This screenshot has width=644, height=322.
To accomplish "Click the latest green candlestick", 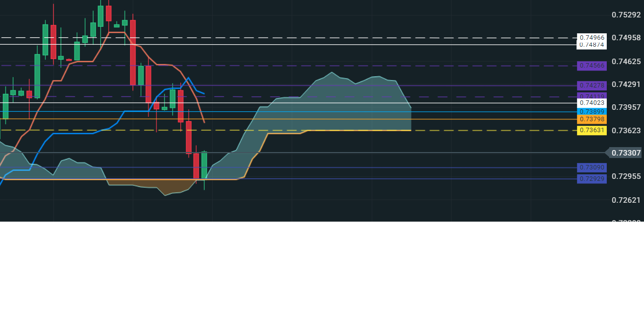I will click(204, 165).
